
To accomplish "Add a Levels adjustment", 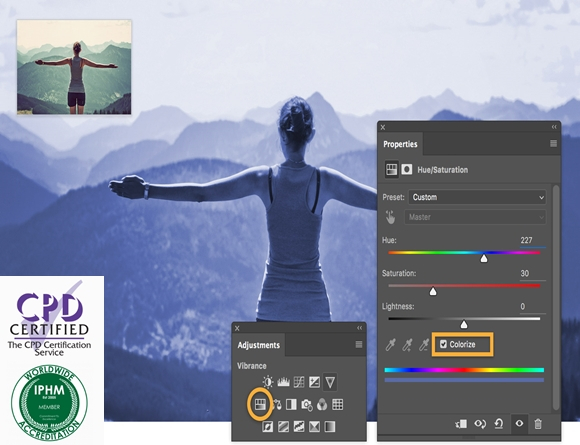I will coord(283,382).
